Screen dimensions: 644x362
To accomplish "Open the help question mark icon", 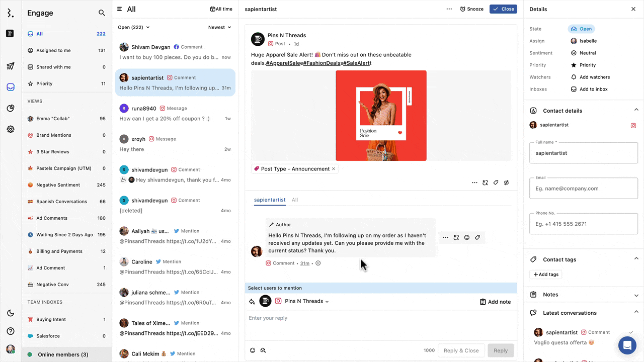I will pos(11,331).
